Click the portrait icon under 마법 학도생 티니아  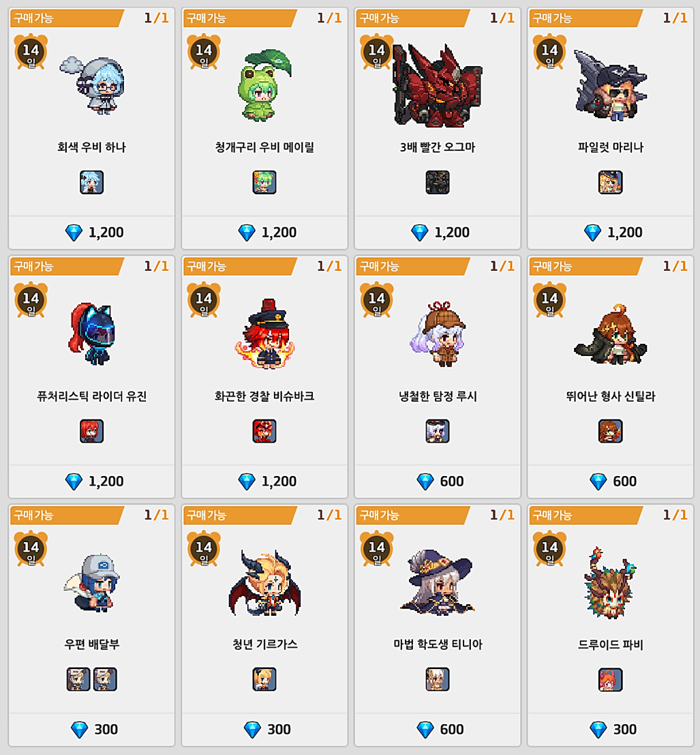coord(438,679)
